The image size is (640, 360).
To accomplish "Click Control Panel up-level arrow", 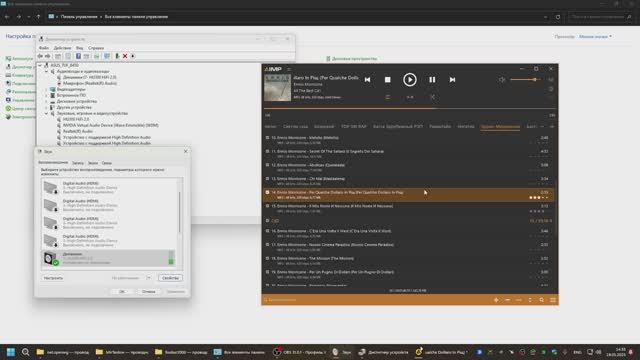I will coord(38,17).
